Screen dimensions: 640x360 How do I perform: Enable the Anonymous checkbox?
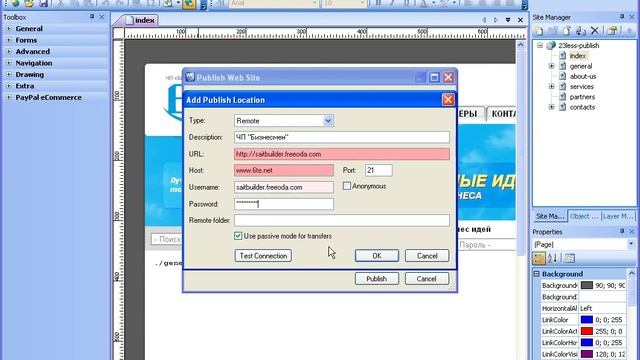coord(347,186)
